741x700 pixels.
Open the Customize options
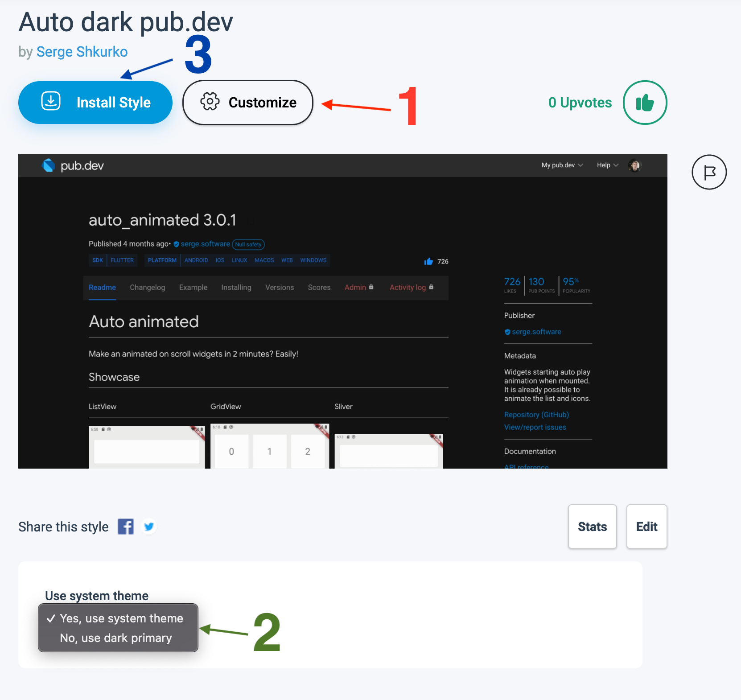click(x=248, y=103)
